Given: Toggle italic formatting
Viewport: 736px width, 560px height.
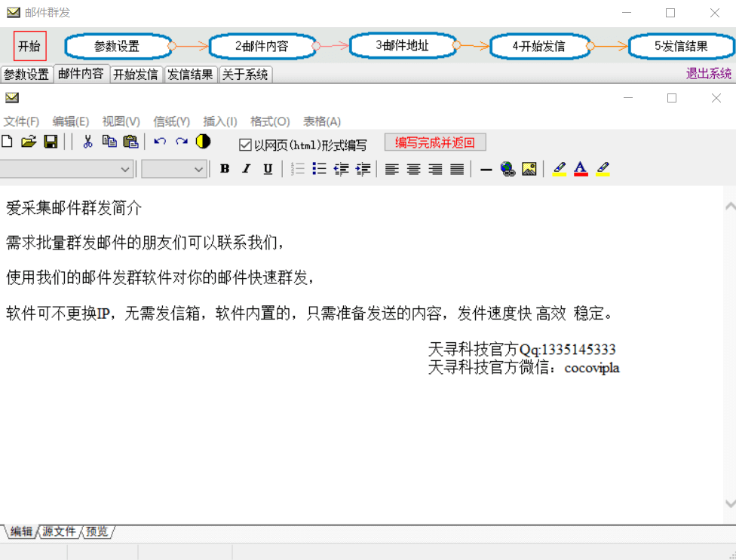Looking at the screenshot, I should point(247,168).
